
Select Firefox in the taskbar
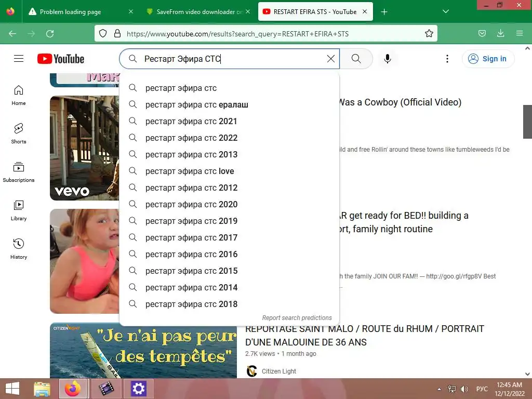tap(74, 389)
